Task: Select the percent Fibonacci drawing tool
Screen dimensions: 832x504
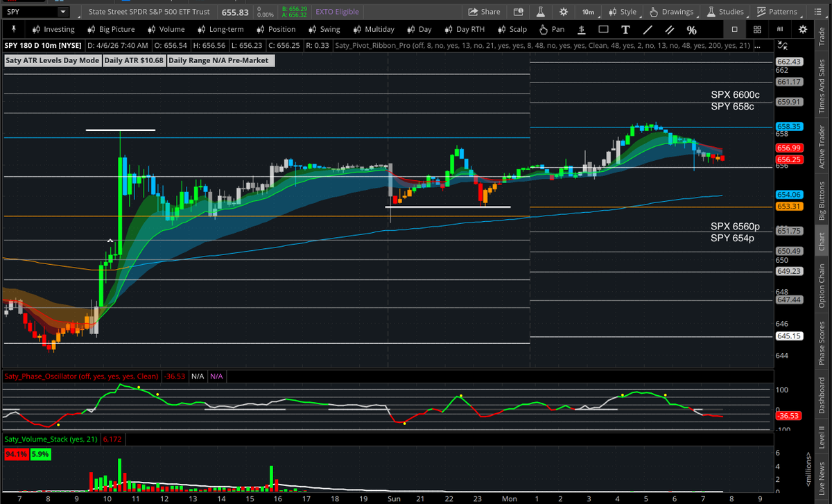Action: pos(691,29)
